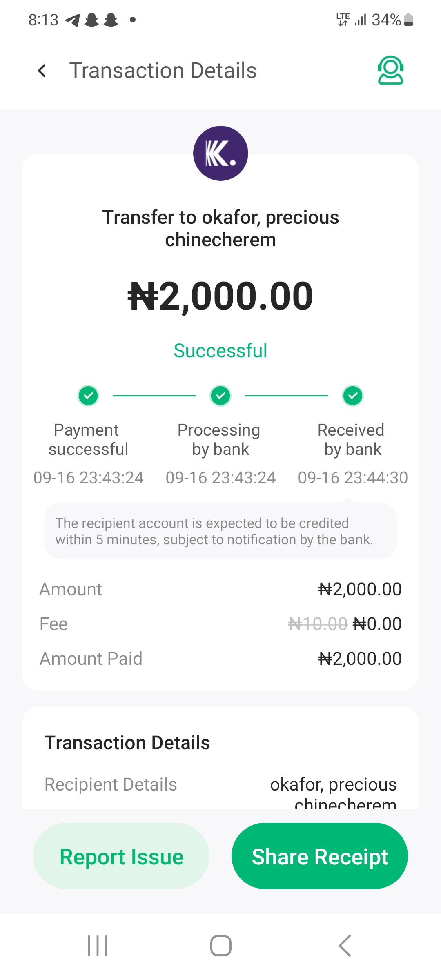
Task: Tap the Telegram notification icon in status bar
Action: (73, 20)
